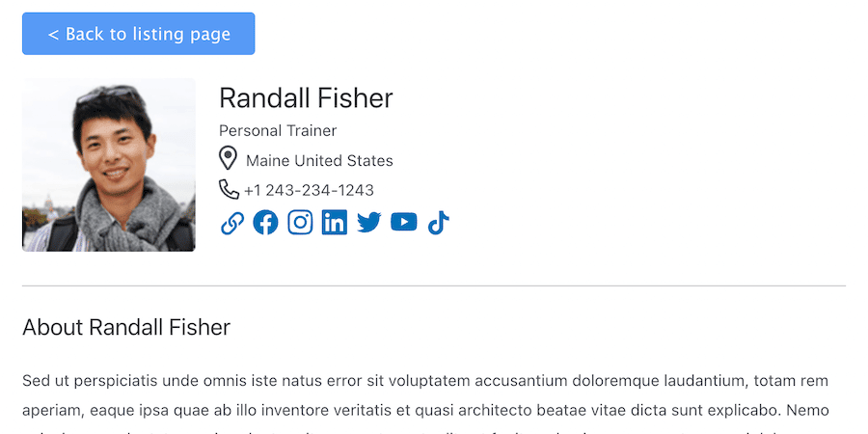Open the Twitter bird icon
868x434 pixels.
coord(368,223)
